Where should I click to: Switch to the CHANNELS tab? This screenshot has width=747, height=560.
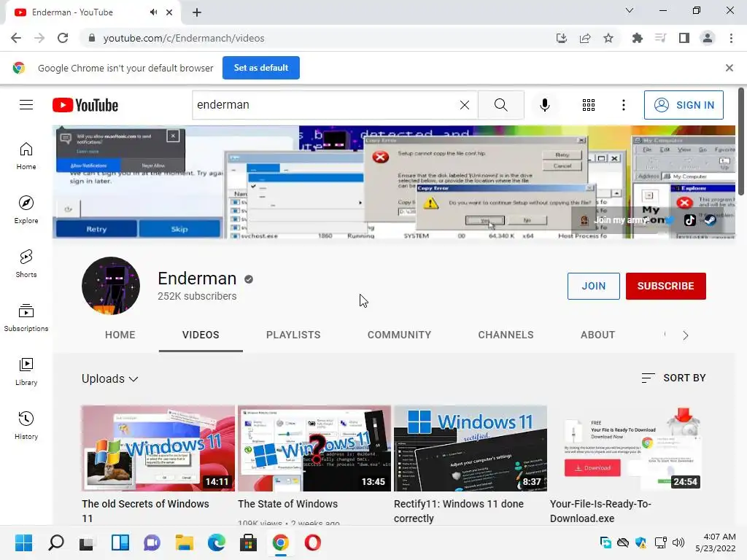coord(506,335)
